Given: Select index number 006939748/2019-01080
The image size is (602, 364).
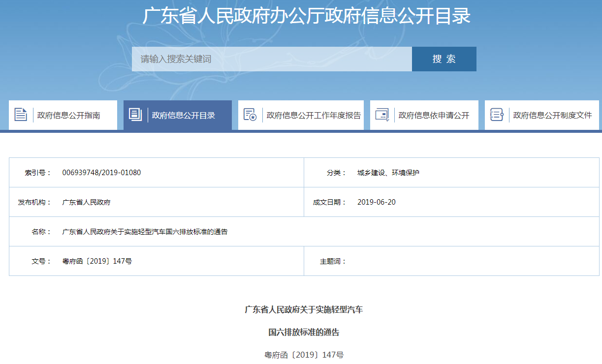Looking at the screenshot, I should point(101,173).
